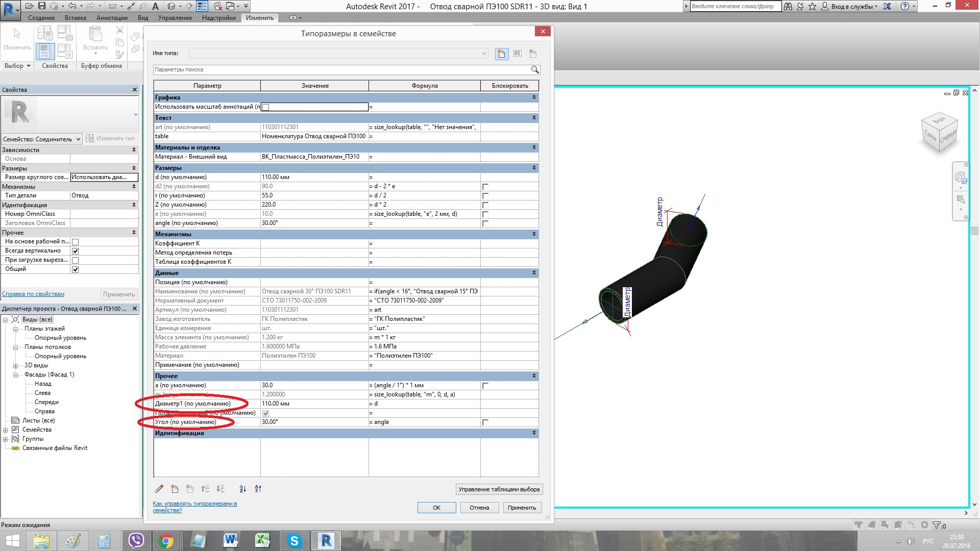This screenshot has height=551, width=980.
Task: Open the Надстройки ribbon tab
Action: click(219, 18)
